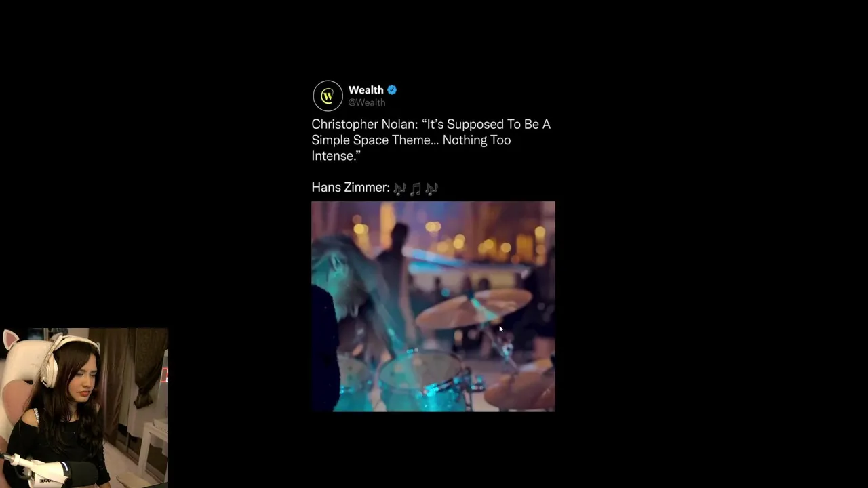Open the Wealth display name
868x488 pixels.
click(x=366, y=90)
